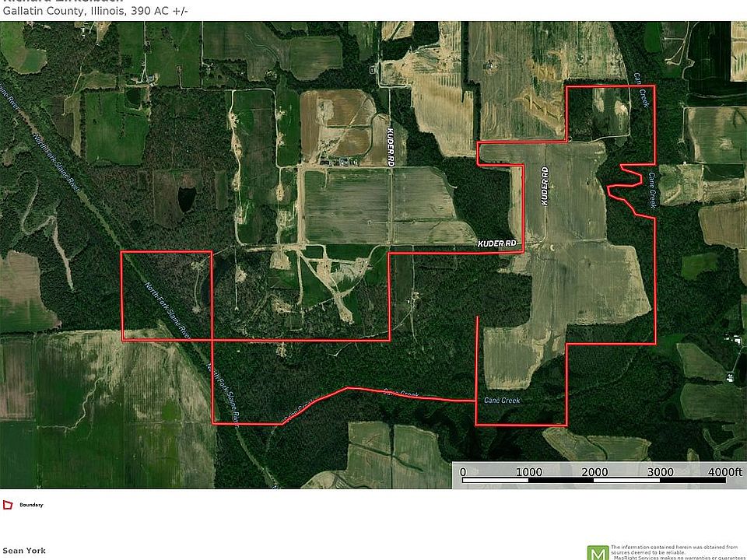Click the '3000' mark on the scale bar

point(661,472)
